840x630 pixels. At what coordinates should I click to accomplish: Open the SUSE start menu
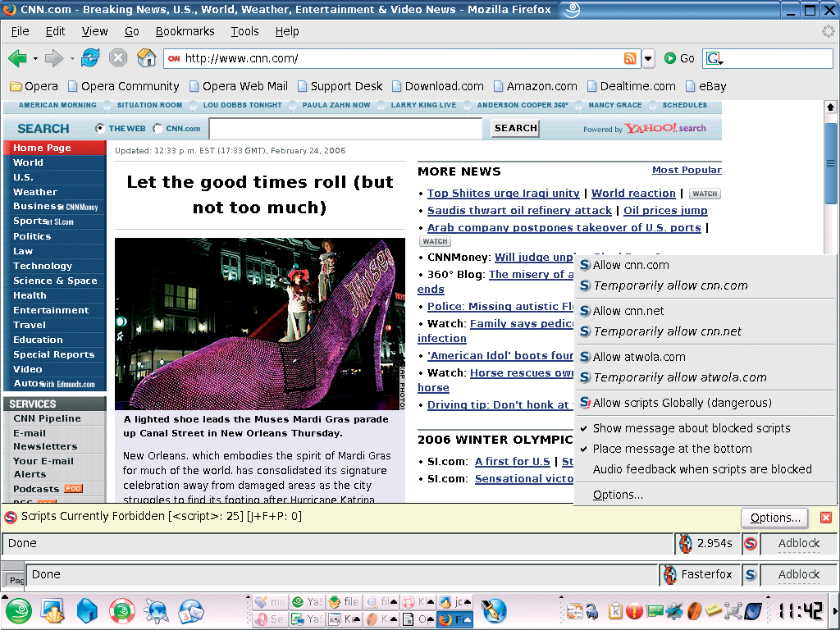[x=19, y=611]
